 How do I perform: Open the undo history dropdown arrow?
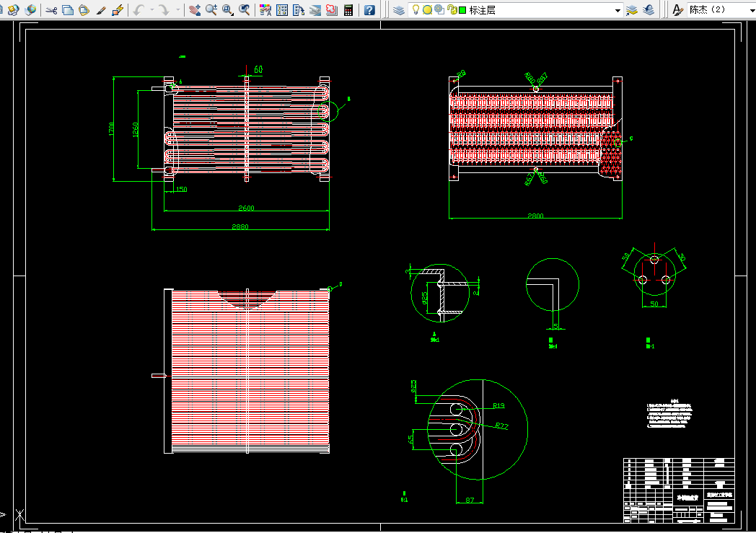point(152,9)
